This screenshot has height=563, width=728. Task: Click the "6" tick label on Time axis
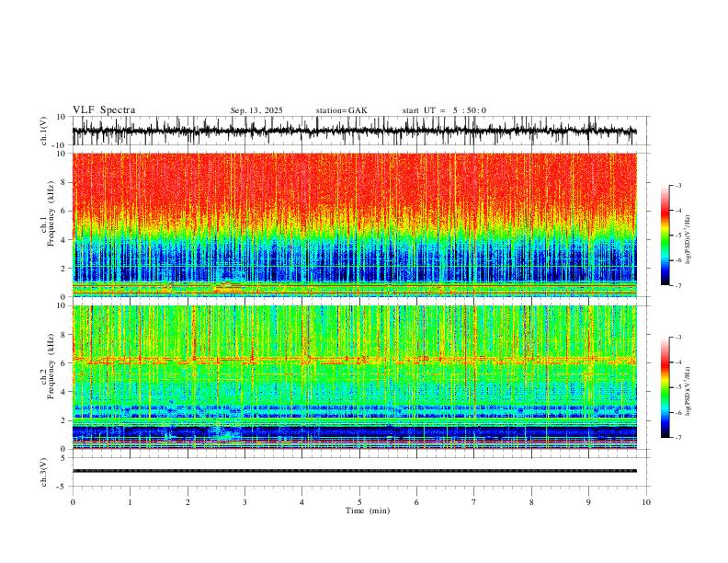(x=417, y=502)
